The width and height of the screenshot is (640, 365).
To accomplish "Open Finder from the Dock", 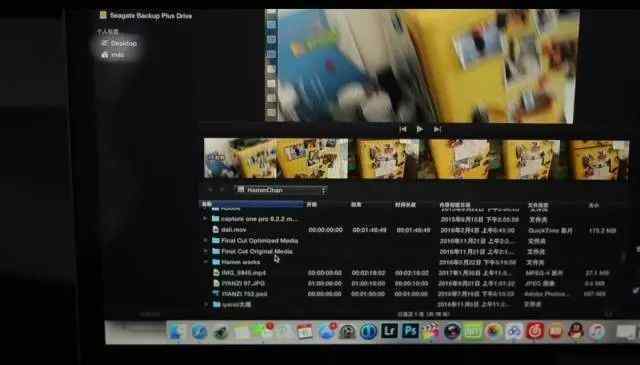I will point(176,332).
